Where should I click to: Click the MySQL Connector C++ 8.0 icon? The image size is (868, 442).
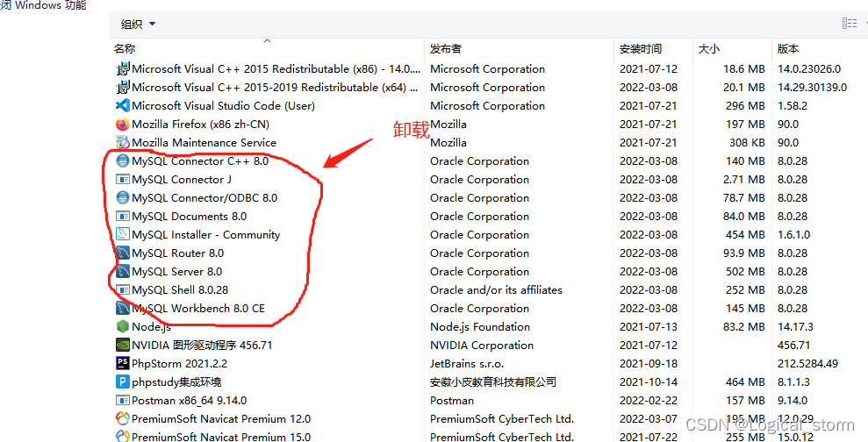[x=122, y=161]
